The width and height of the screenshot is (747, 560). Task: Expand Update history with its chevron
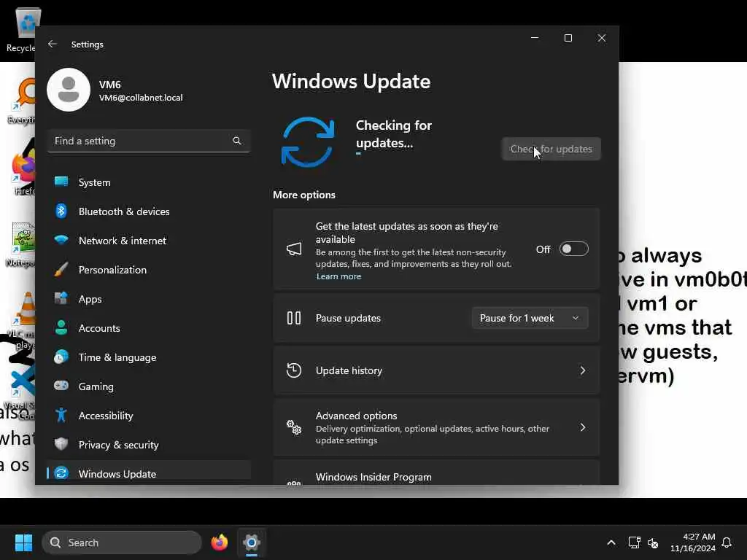pyautogui.click(x=582, y=370)
